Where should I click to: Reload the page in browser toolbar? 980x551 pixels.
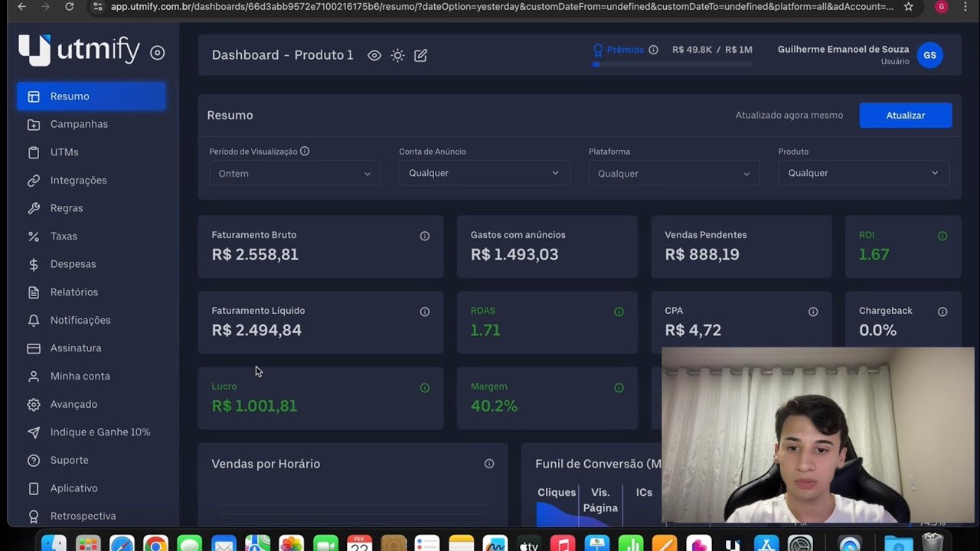[x=70, y=7]
